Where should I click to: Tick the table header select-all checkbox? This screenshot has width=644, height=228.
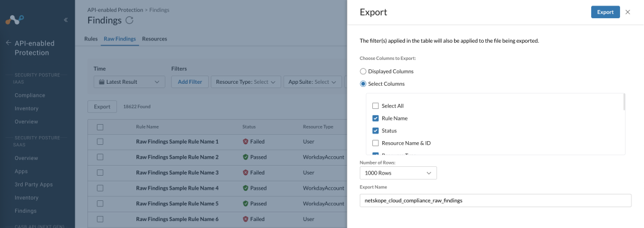100,127
